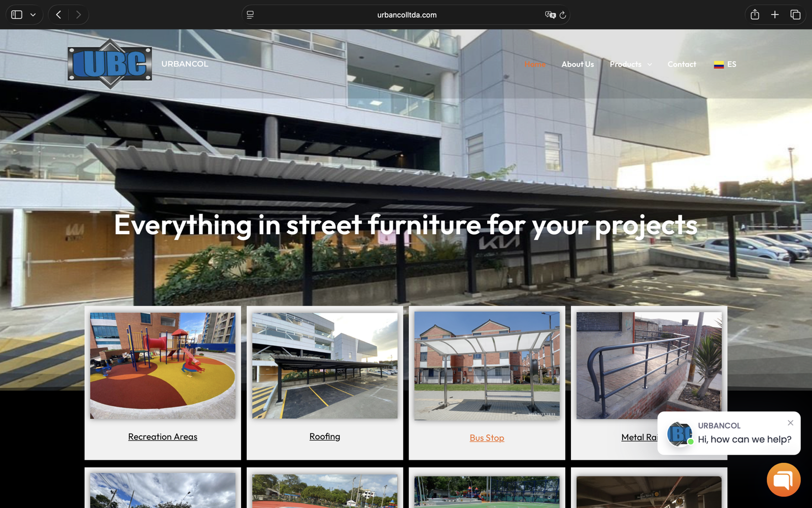The height and width of the screenshot is (508, 812).
Task: Open the Share icon in toolbar
Action: [755, 15]
